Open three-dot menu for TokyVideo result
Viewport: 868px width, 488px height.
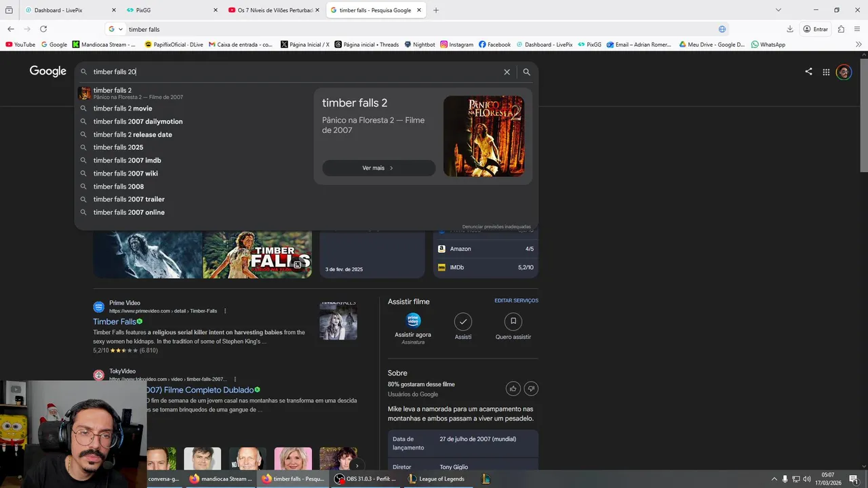pyautogui.click(x=235, y=379)
